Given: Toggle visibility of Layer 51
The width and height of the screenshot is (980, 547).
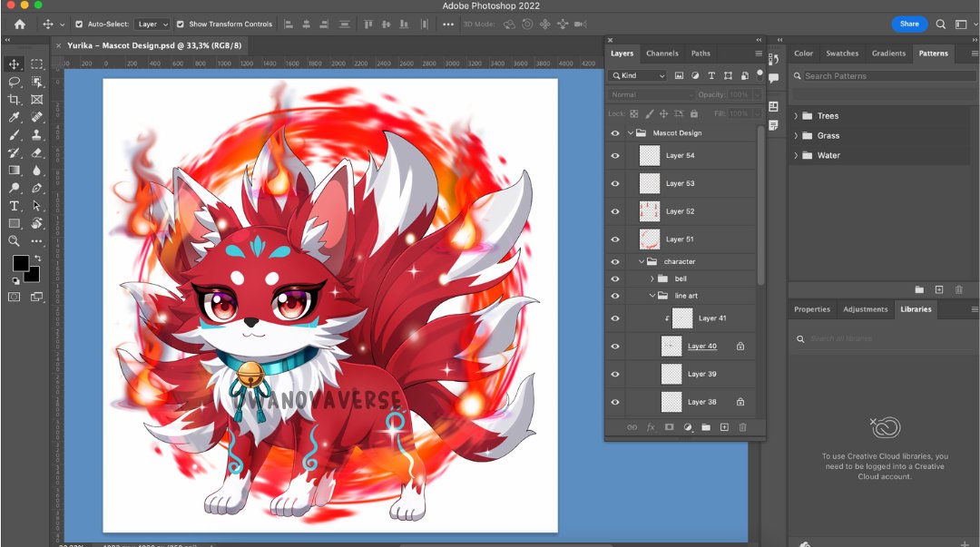Looking at the screenshot, I should [x=615, y=239].
